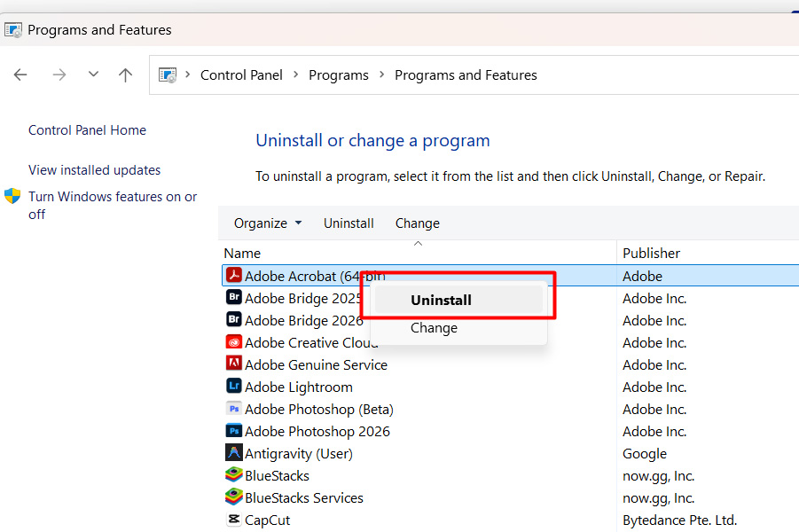Choose Change from the context menu
Screen dimensions: 799x532
tap(434, 328)
